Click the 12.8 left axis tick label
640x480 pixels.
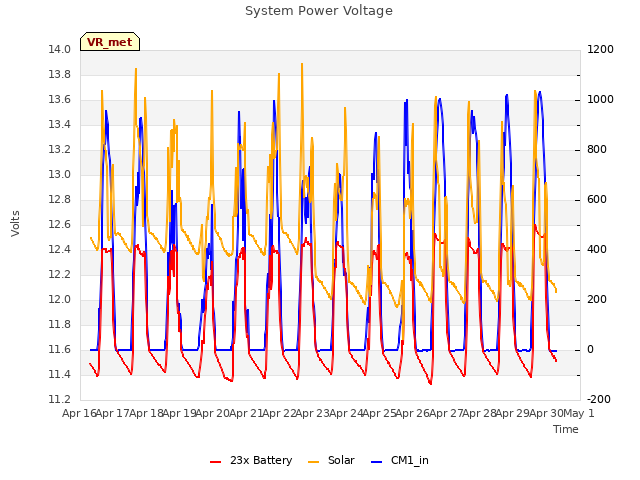click(60, 200)
